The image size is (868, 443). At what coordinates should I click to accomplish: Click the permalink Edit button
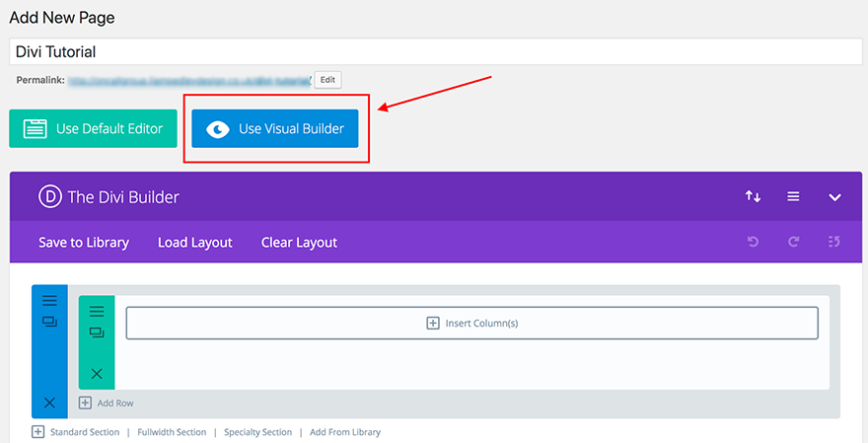click(x=327, y=80)
